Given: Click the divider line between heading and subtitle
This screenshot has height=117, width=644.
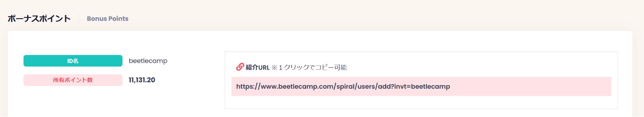Looking at the screenshot, I should click(79, 19).
